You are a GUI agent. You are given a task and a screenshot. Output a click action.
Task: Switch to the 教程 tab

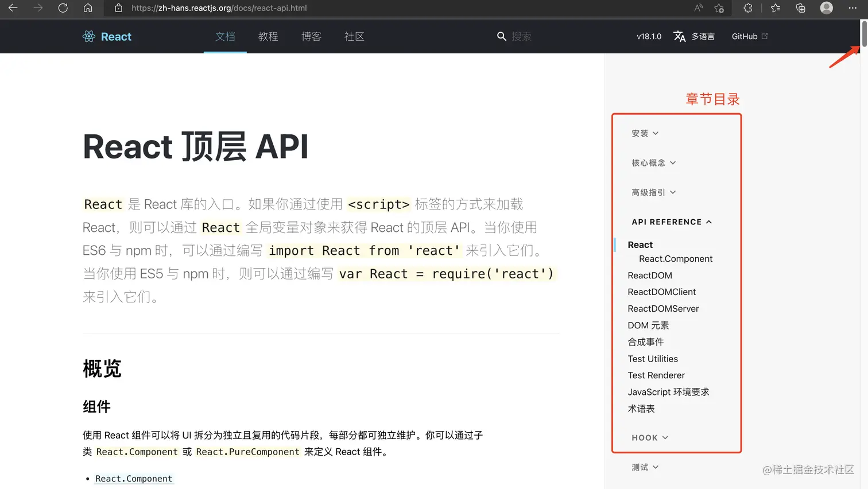tap(268, 36)
